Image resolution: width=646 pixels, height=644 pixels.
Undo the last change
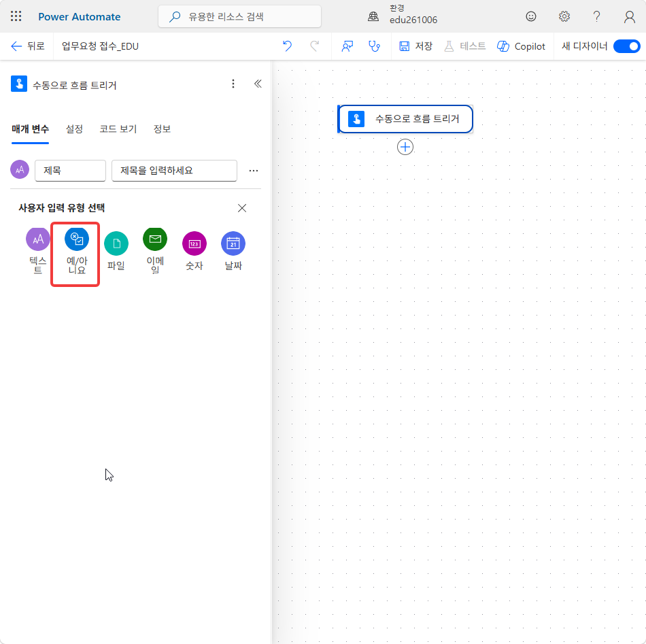pyautogui.click(x=287, y=46)
